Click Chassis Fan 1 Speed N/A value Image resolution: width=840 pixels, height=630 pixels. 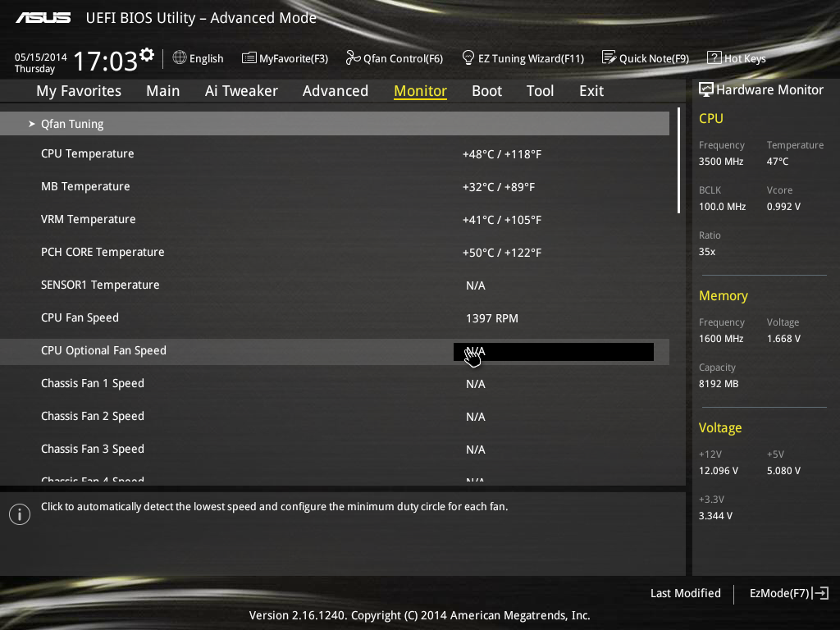click(475, 384)
